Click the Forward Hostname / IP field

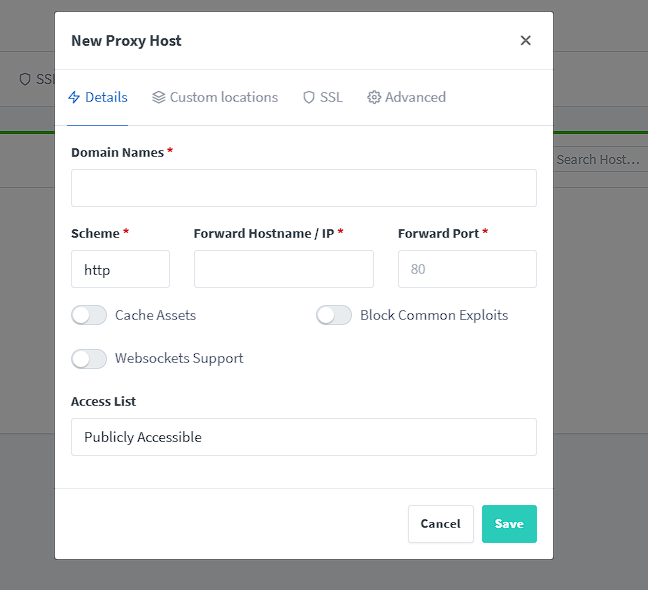283,269
